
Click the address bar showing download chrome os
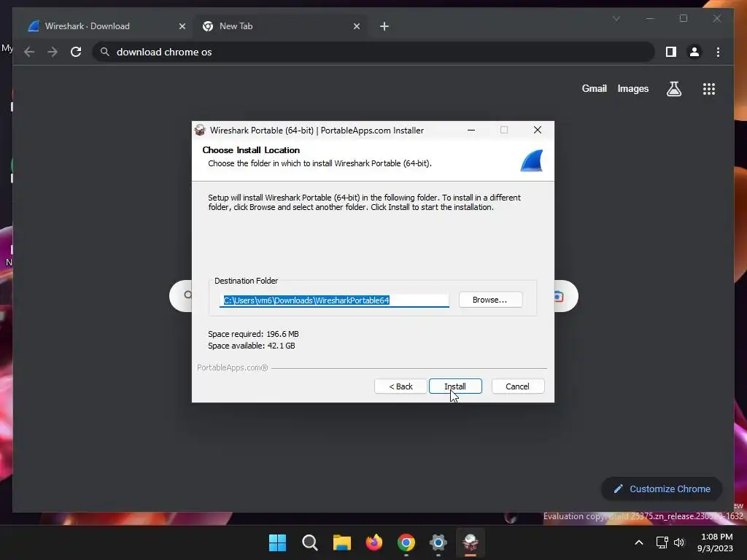pos(373,52)
